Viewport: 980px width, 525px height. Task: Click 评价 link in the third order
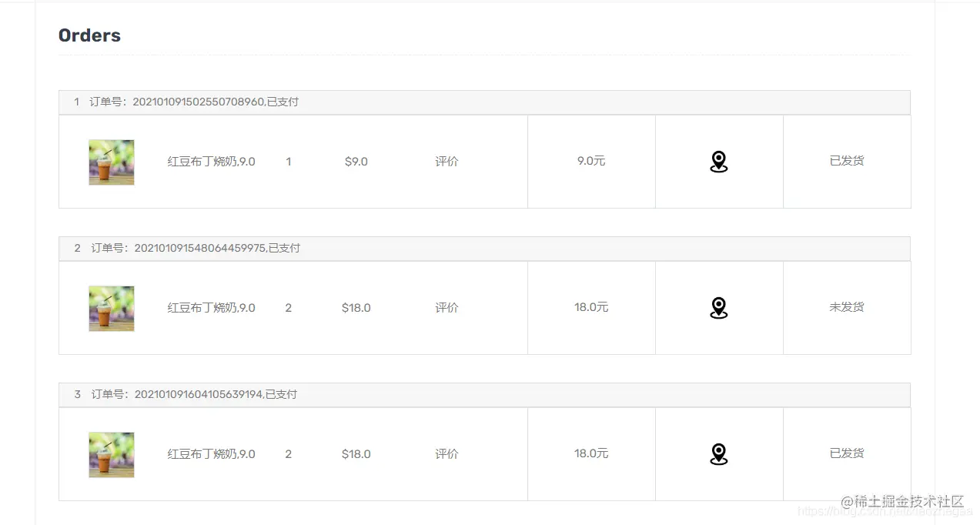point(447,454)
